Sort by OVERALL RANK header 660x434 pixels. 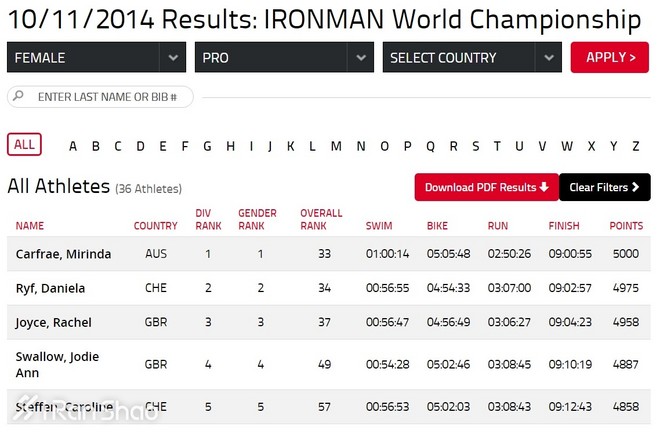point(321,220)
